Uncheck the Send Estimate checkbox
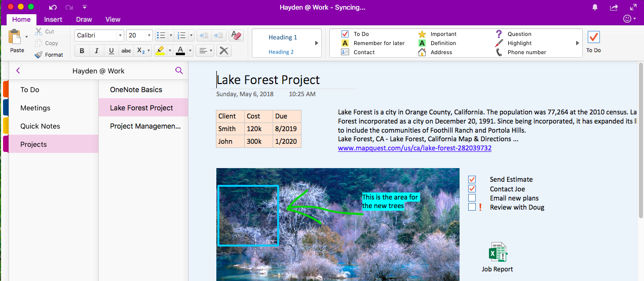Screen dimensions: 644x281 pos(472,179)
